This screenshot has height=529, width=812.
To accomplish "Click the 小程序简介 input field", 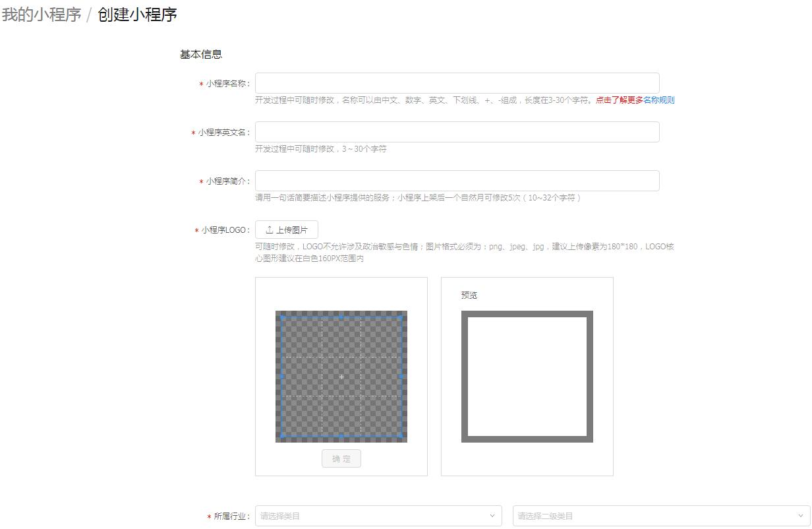I will click(x=457, y=181).
